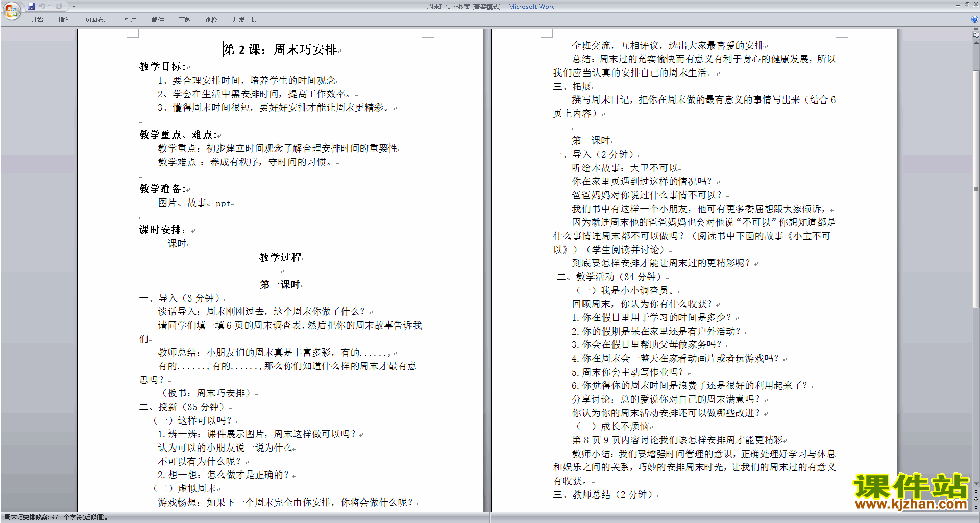Screen dimensions: 980x523
Task: Click the line '第二课时' on the right page
Action: coord(591,140)
